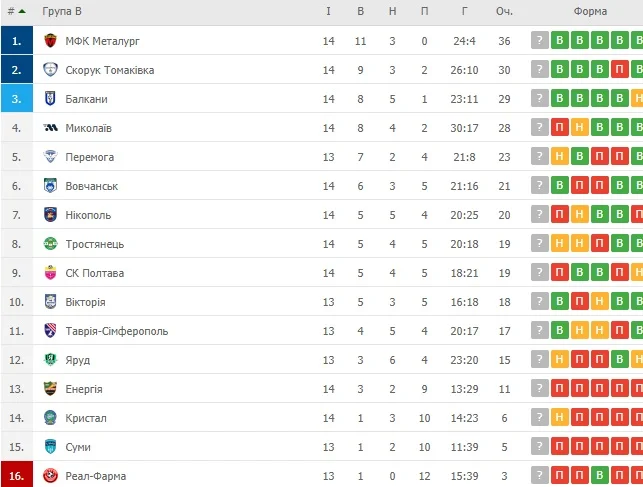Image resolution: width=643 pixels, height=487 pixels.
Task: Click the Нікополь club crest icon
Action: click(51, 215)
